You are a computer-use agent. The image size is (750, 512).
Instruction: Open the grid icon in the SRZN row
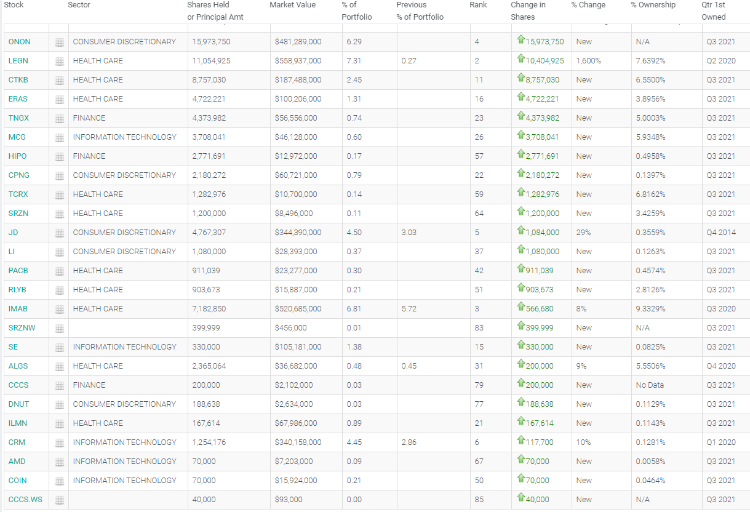tap(59, 214)
